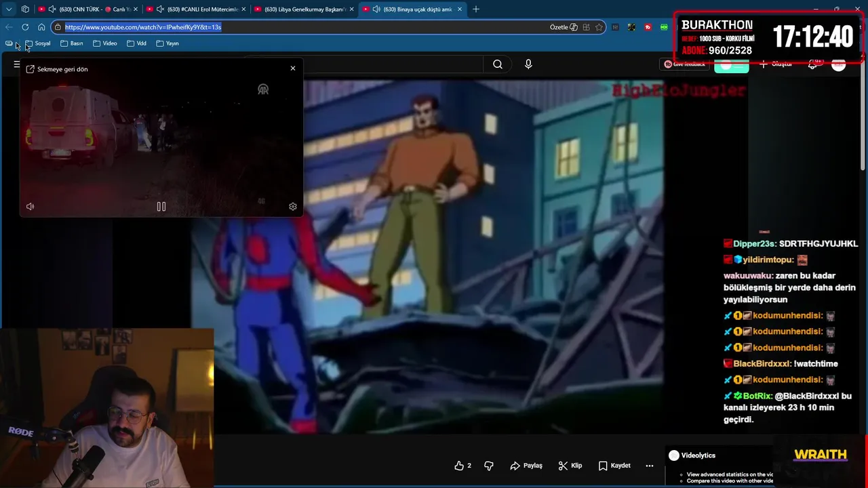The height and width of the screenshot is (488, 868).
Task: Open the Yayın bookmarks folder
Action: coord(167,43)
